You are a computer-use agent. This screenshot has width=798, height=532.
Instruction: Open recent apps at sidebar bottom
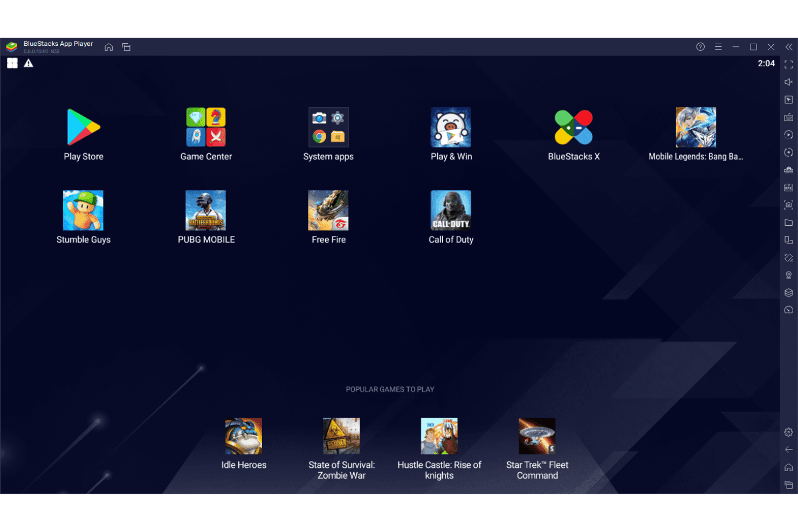pos(788,485)
